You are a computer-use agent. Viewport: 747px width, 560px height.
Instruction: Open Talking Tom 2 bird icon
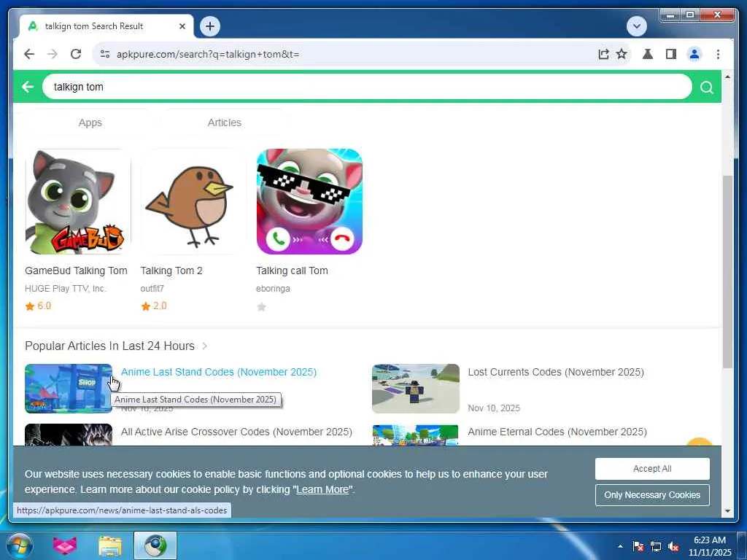(x=193, y=201)
